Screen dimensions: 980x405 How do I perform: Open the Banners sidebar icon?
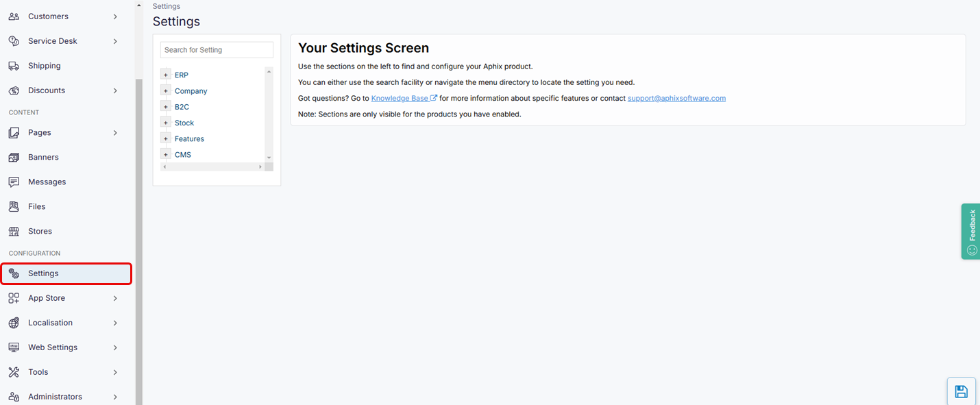click(14, 157)
